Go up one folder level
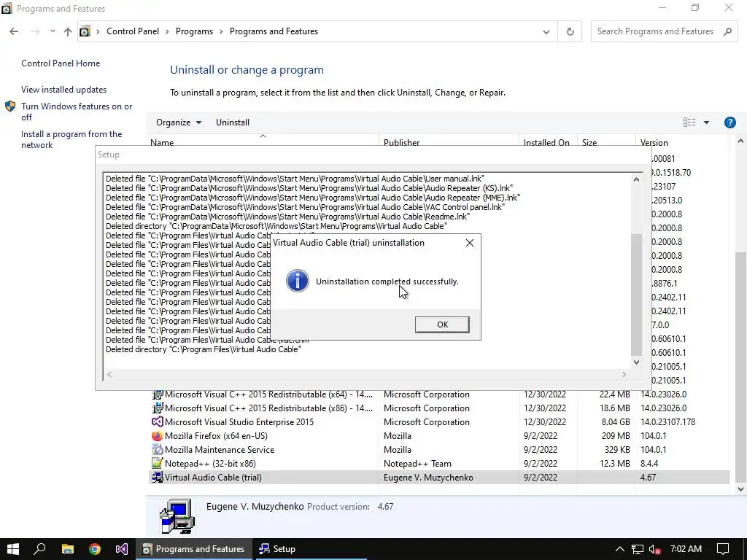 pos(68,31)
